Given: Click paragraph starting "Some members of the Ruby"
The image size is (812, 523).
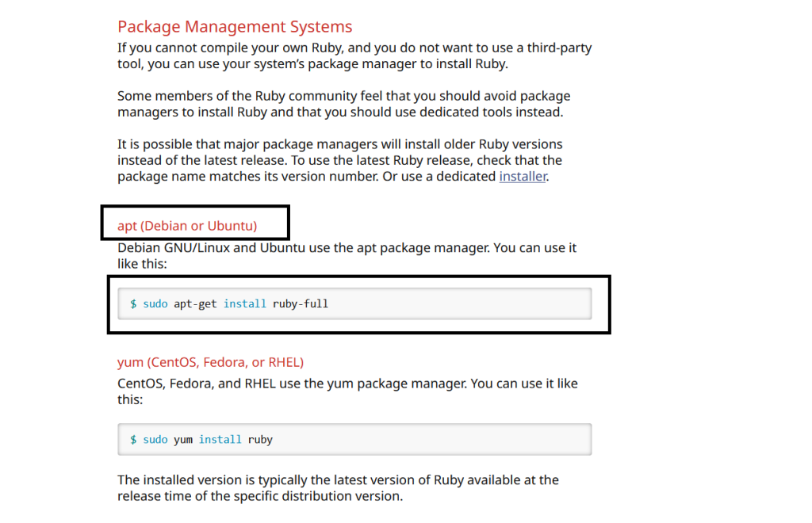Looking at the screenshot, I should 343,104.
